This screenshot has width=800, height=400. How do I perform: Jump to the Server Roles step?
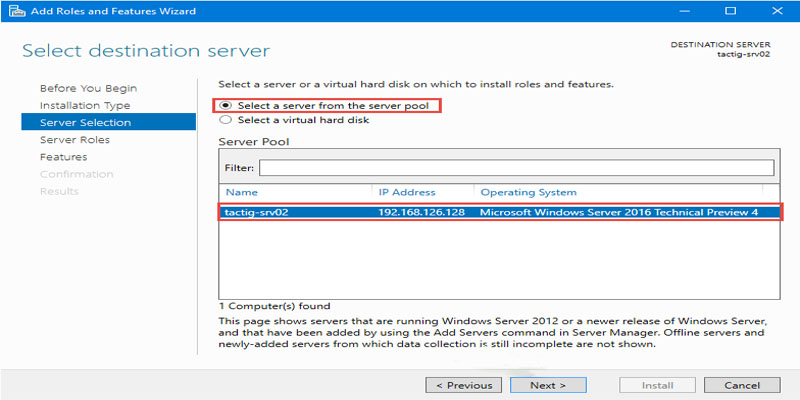[x=74, y=140]
